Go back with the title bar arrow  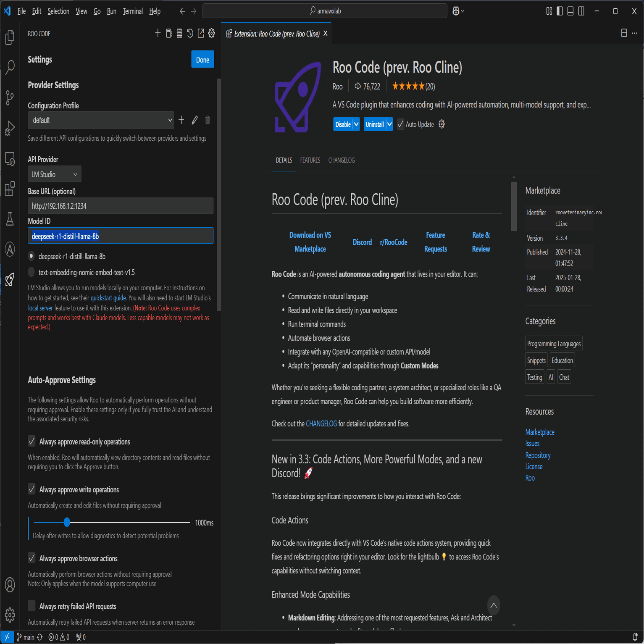pos(182,11)
